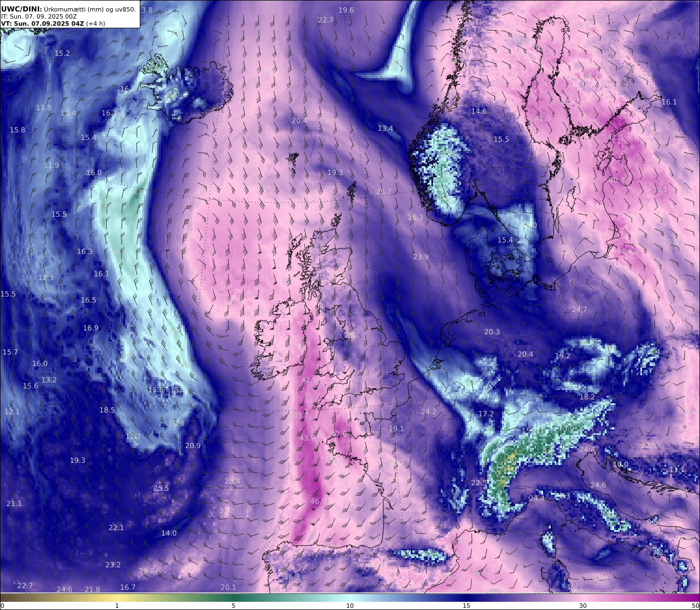Click the 16.9 value label
This screenshot has width=700, height=610.
click(91, 328)
